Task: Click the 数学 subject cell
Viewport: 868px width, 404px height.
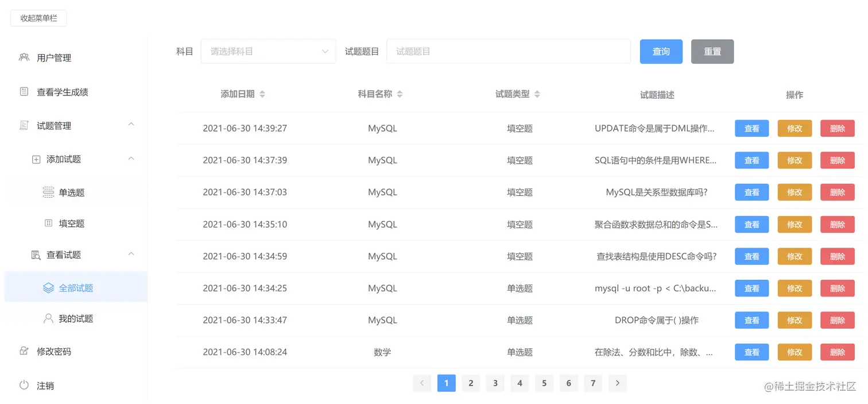Action: pyautogui.click(x=382, y=352)
